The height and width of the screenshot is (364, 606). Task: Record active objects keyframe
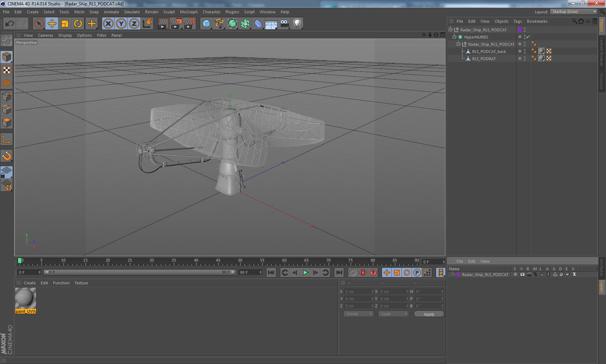353,272
